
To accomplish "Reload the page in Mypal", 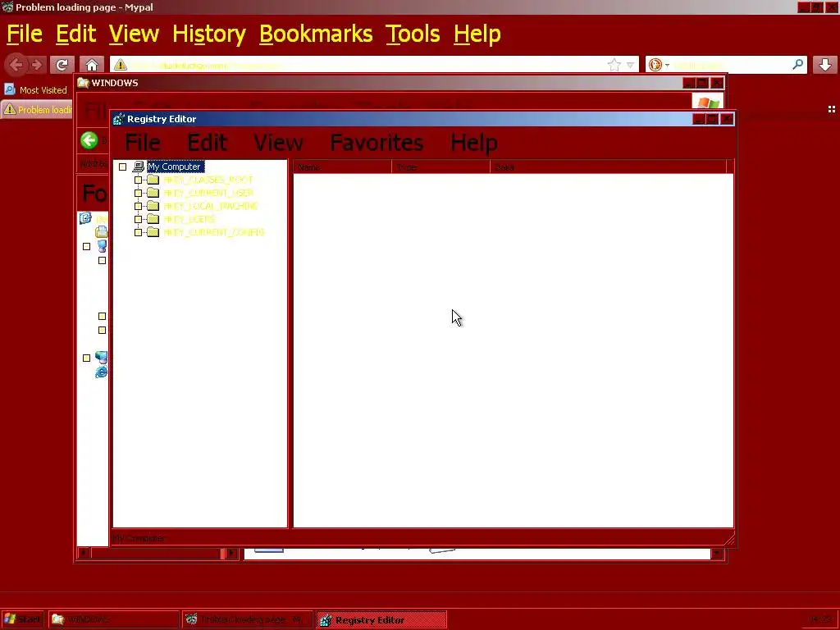I will [62, 65].
